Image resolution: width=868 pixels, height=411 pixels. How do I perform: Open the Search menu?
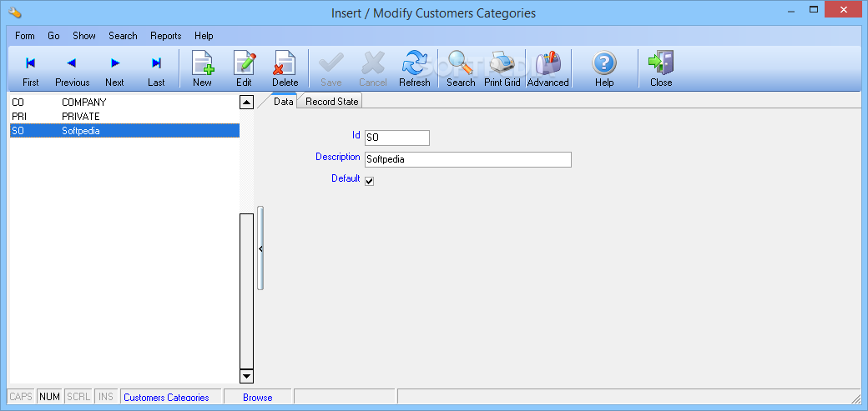tap(123, 35)
